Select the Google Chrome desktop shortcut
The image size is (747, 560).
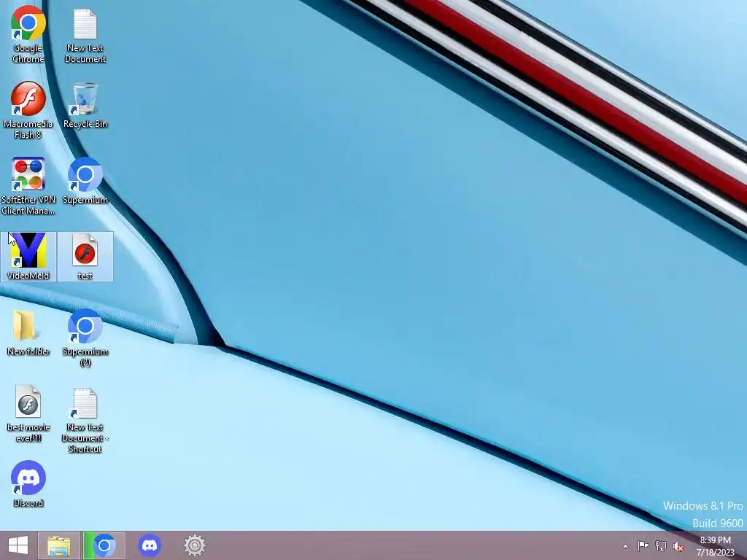pyautogui.click(x=28, y=34)
